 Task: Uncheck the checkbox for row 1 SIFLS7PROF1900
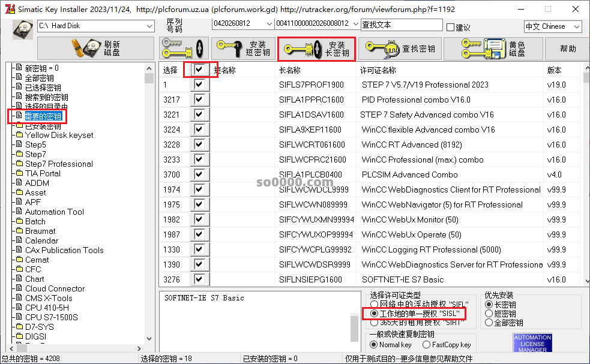click(199, 85)
